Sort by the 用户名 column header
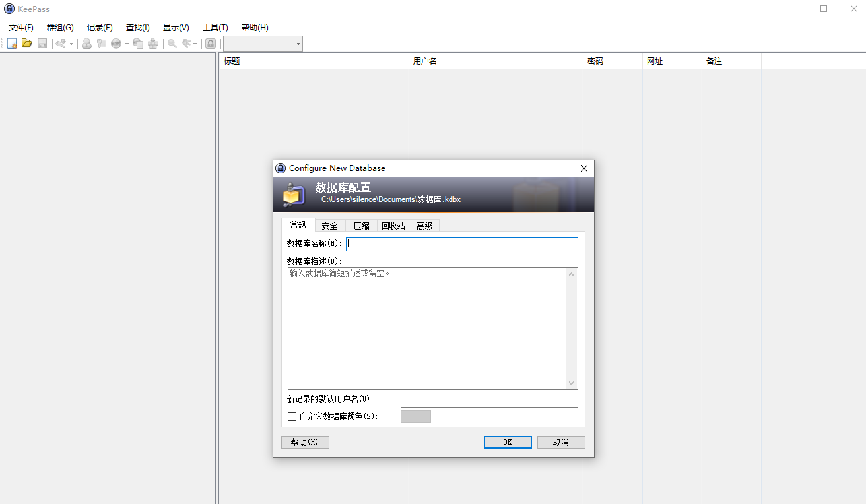Image resolution: width=866 pixels, height=504 pixels. tap(496, 61)
